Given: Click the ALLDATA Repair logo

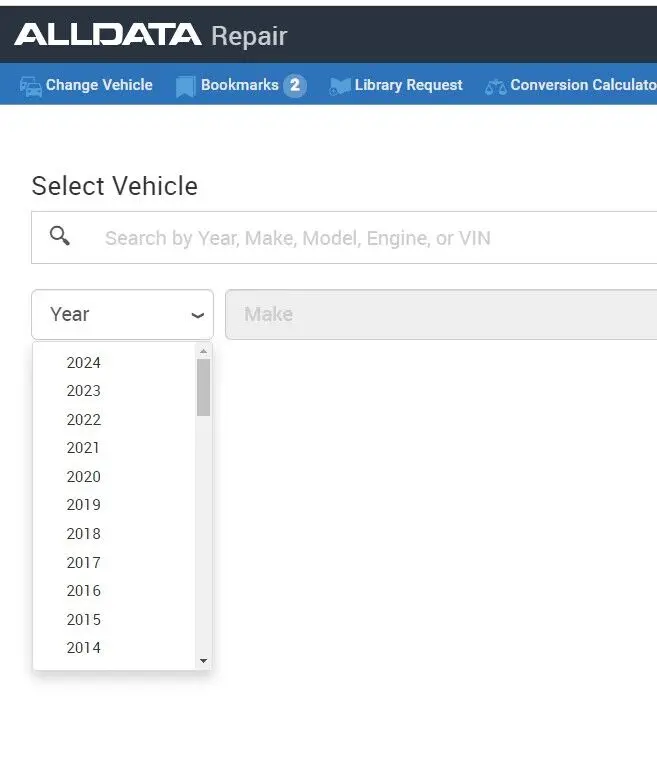Looking at the screenshot, I should point(151,35).
